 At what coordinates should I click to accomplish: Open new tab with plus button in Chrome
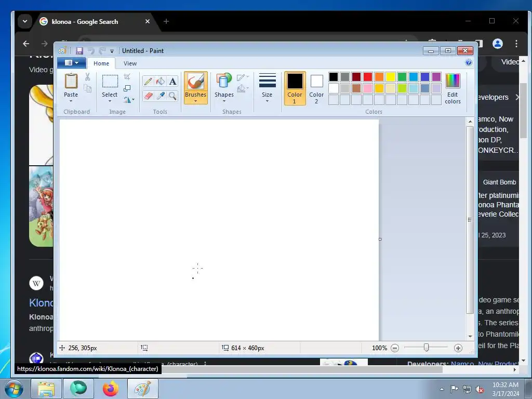(x=166, y=21)
